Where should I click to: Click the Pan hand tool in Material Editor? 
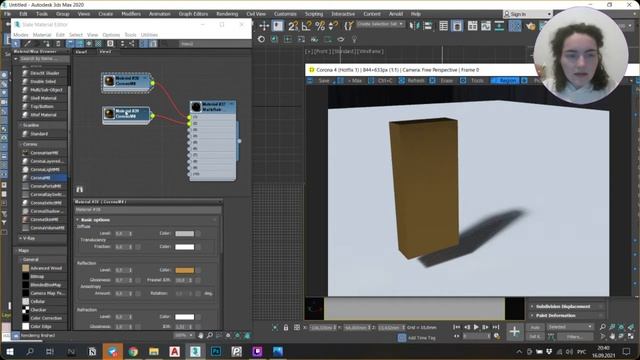coord(200,336)
